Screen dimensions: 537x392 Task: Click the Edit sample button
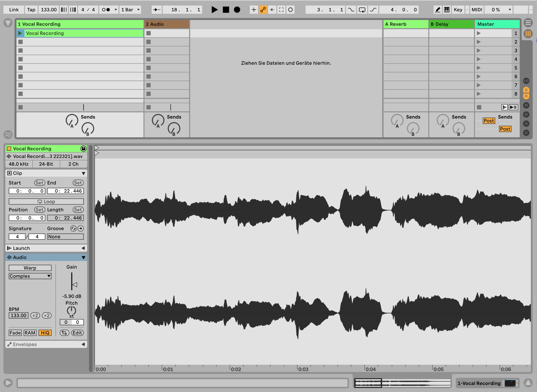[77, 333]
